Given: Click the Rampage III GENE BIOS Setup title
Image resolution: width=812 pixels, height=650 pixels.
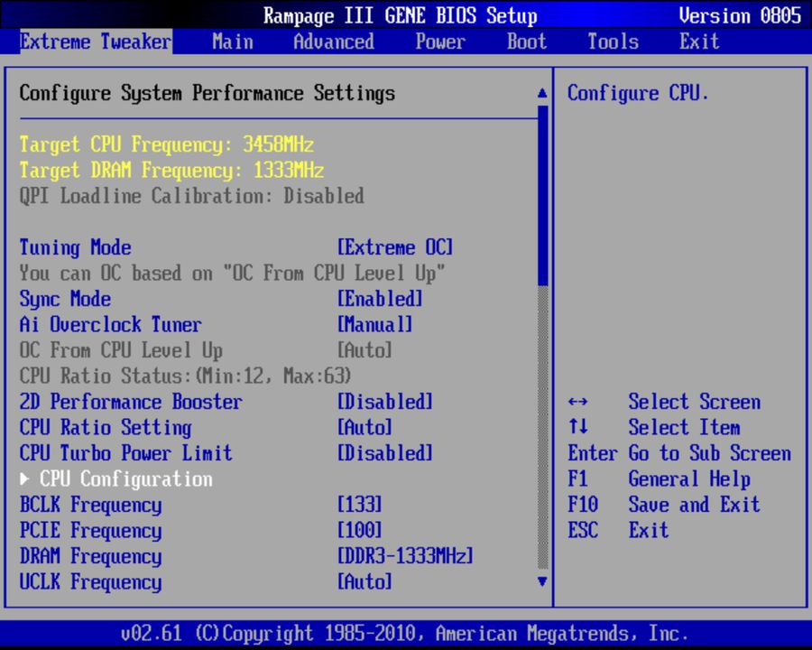Looking at the screenshot, I should 400,15.
